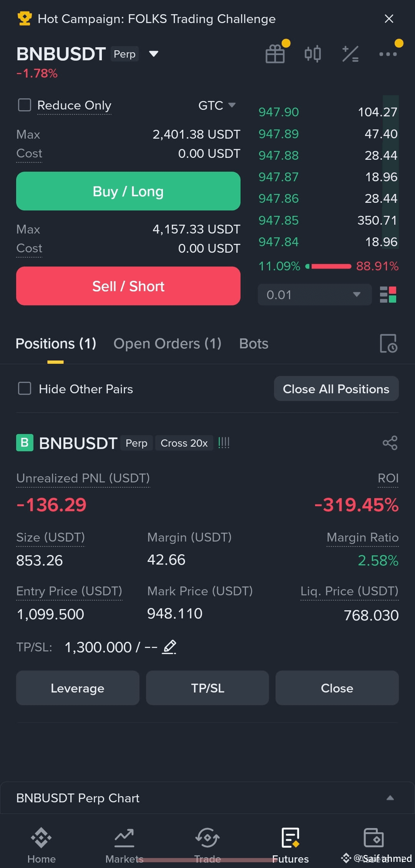Open the BNBUSDT pair selector arrow

click(154, 54)
